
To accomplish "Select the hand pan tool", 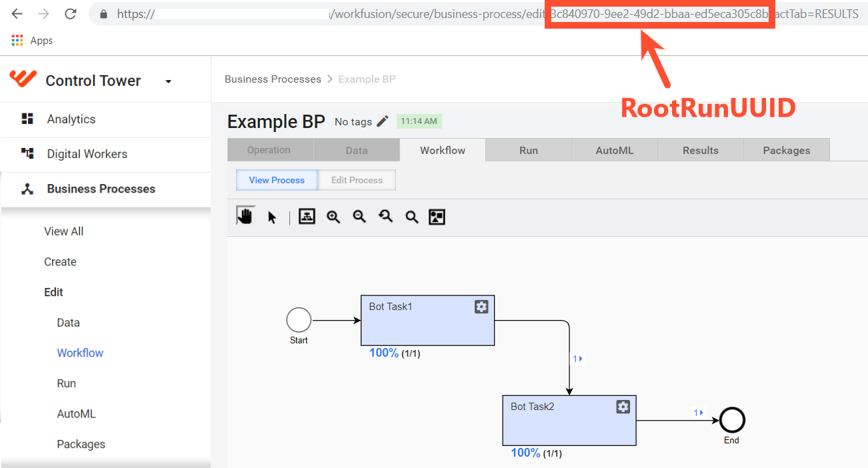I will [246, 216].
